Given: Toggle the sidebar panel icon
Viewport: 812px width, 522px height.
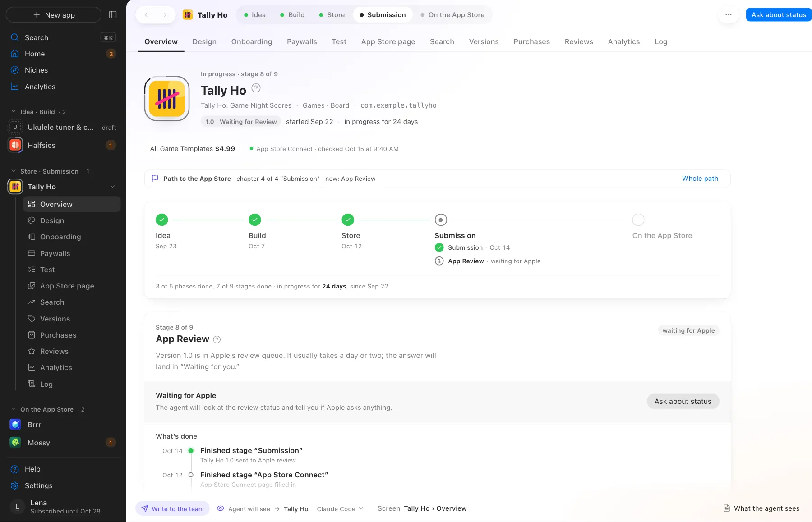Looking at the screenshot, I should [x=113, y=15].
